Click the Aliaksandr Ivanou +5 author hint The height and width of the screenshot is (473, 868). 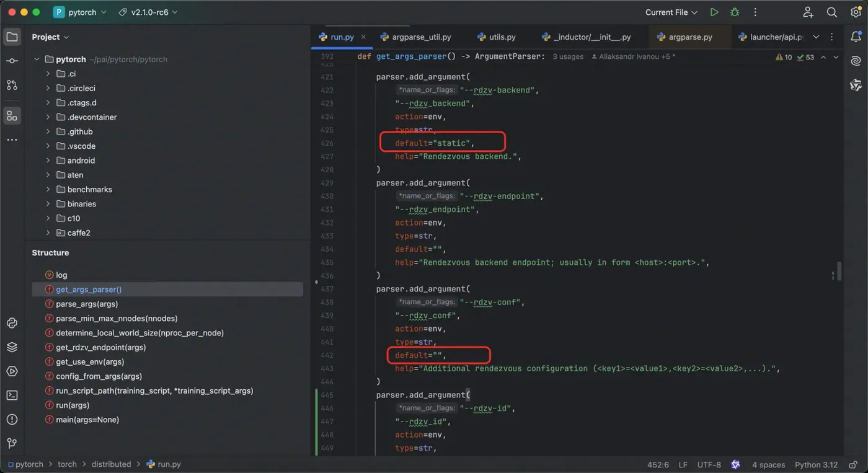(634, 56)
